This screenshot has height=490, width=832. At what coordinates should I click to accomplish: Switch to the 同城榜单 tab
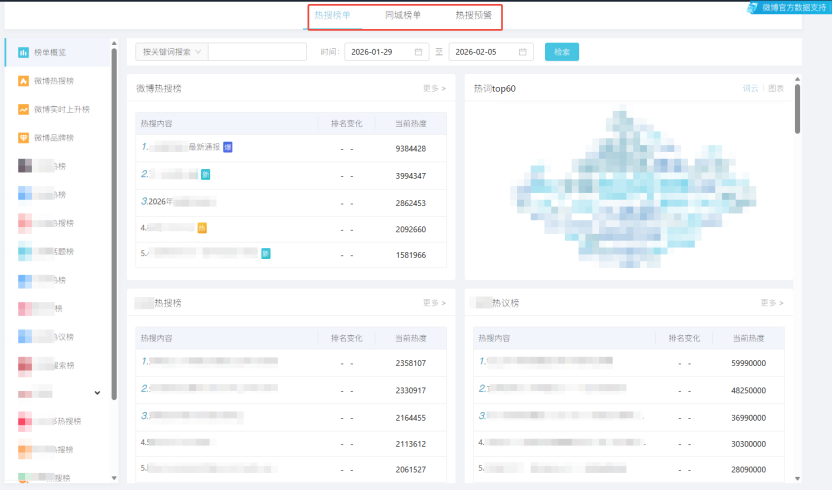point(403,16)
